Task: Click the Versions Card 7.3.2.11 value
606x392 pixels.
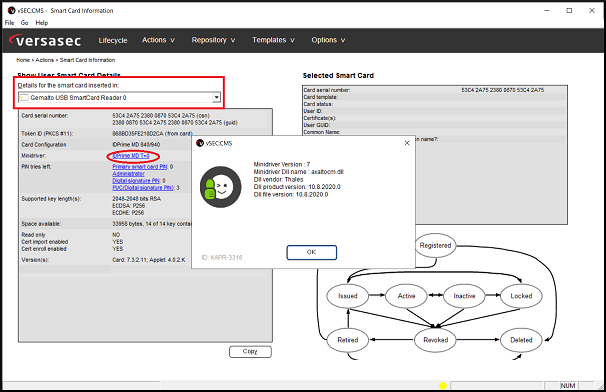Action: (149, 260)
